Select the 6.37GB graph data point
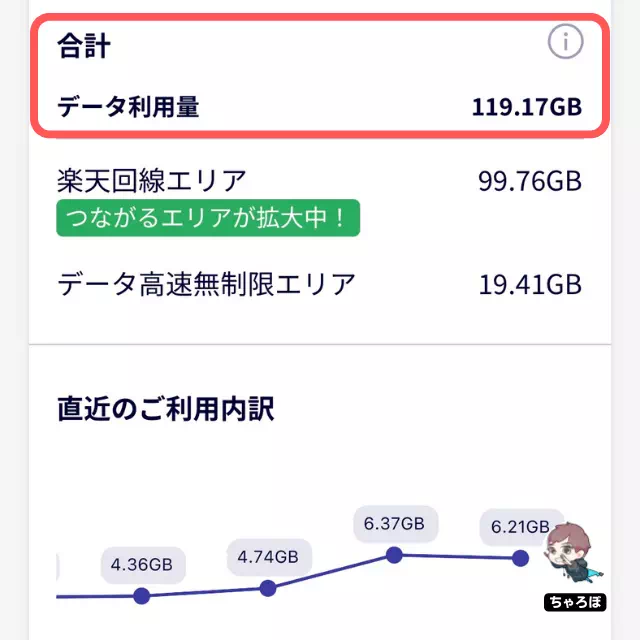 pyautogui.click(x=394, y=555)
